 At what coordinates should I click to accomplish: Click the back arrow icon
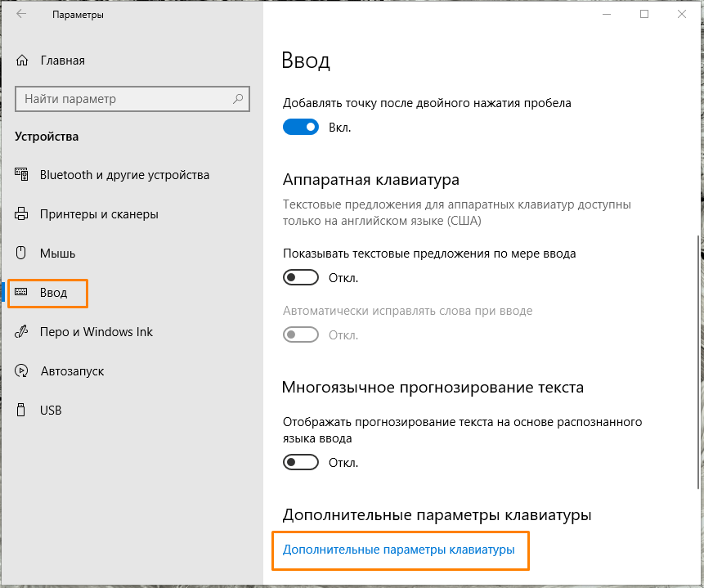21,15
